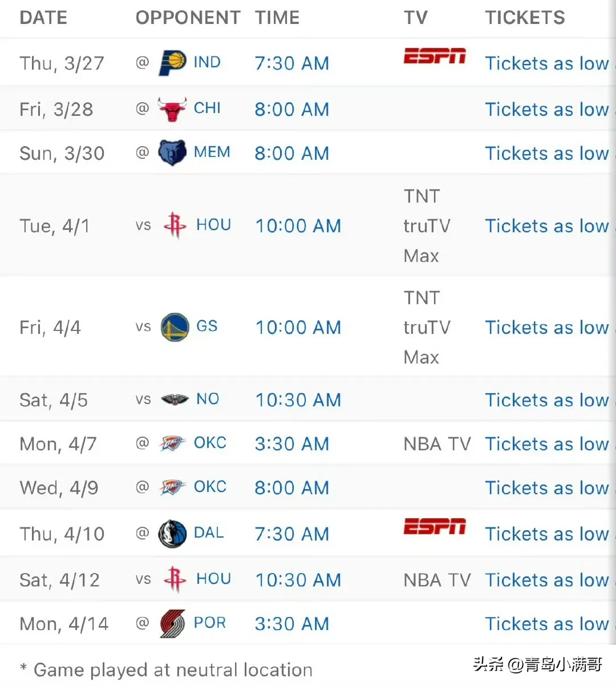Viewport: 616px width, 686px height.
Task: Click the ESPN logo for the Indiana game
Action: click(x=435, y=56)
